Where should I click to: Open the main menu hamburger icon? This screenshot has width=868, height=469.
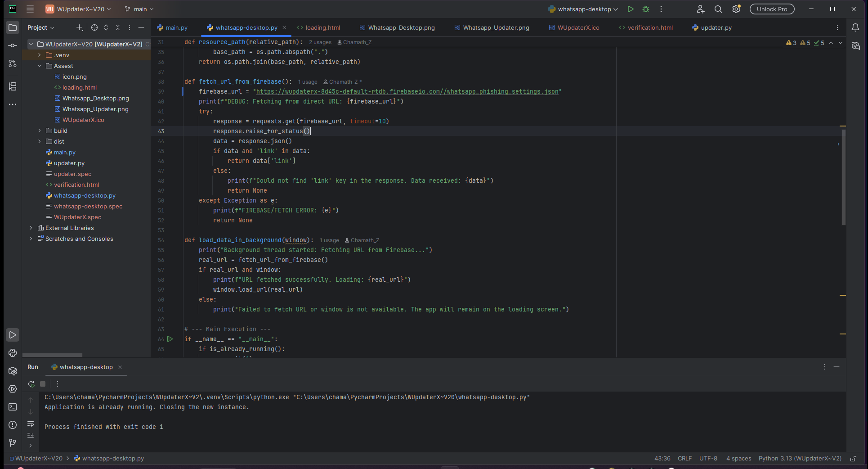pyautogui.click(x=30, y=9)
